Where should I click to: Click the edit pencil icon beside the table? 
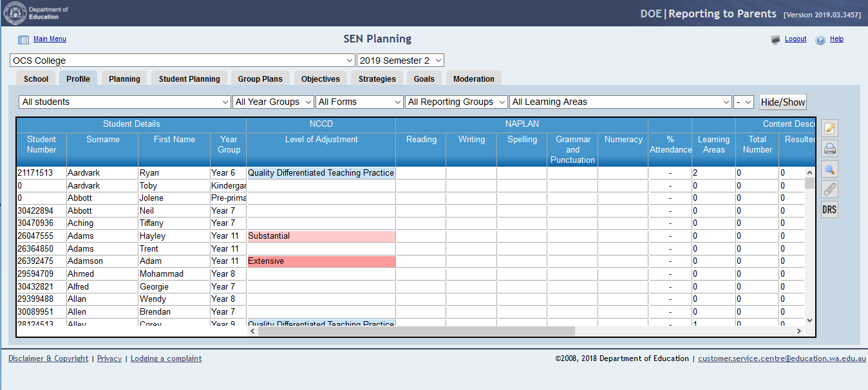coord(830,129)
